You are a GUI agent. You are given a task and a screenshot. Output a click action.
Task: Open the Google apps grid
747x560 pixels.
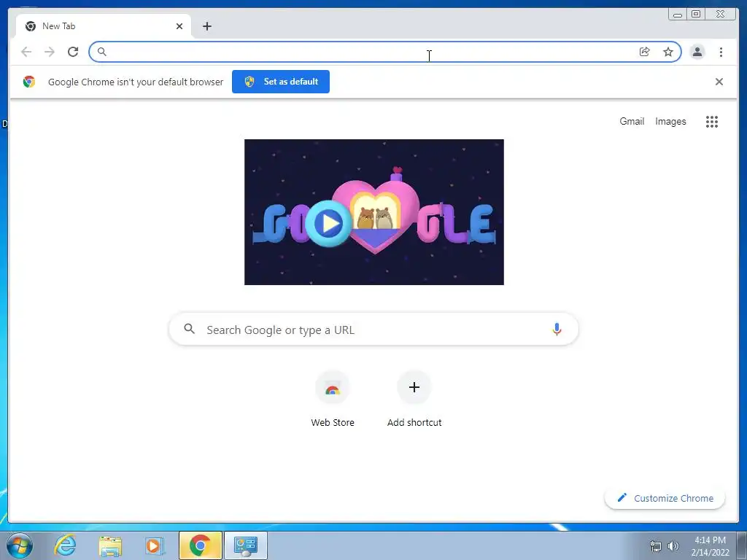(x=712, y=122)
